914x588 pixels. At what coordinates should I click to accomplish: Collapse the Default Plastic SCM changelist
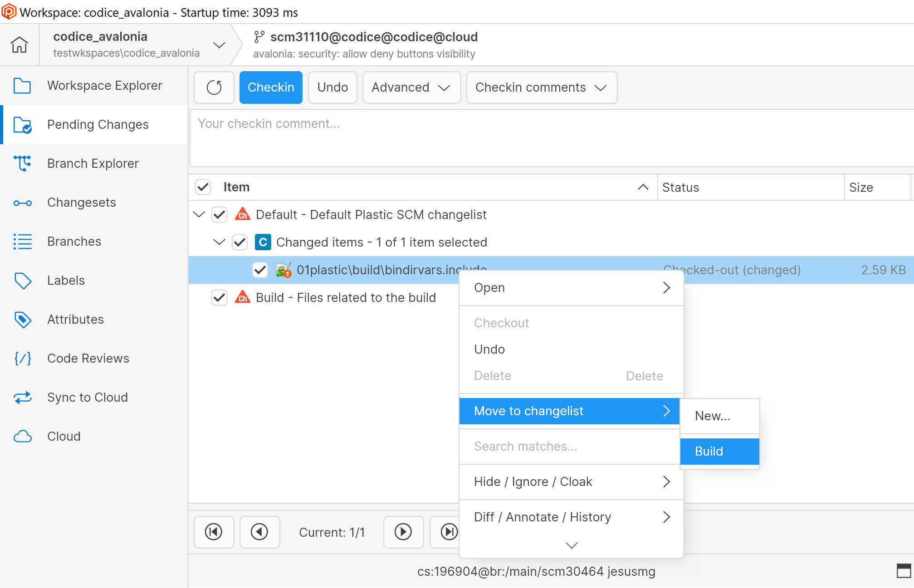coord(199,214)
